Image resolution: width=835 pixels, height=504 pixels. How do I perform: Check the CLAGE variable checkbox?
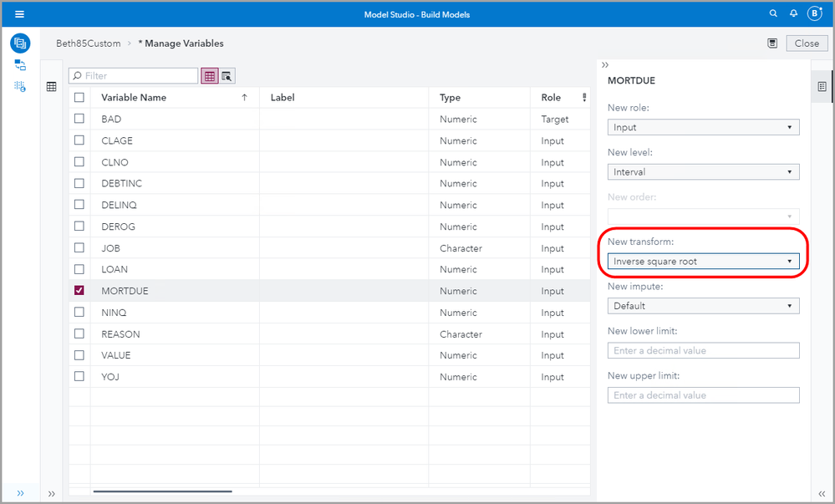pyautogui.click(x=79, y=140)
